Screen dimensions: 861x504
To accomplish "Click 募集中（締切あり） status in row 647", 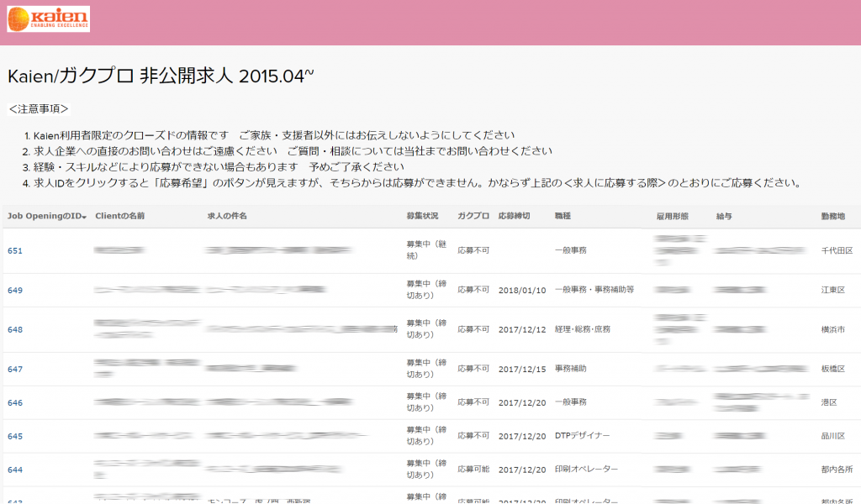I will point(426,369).
